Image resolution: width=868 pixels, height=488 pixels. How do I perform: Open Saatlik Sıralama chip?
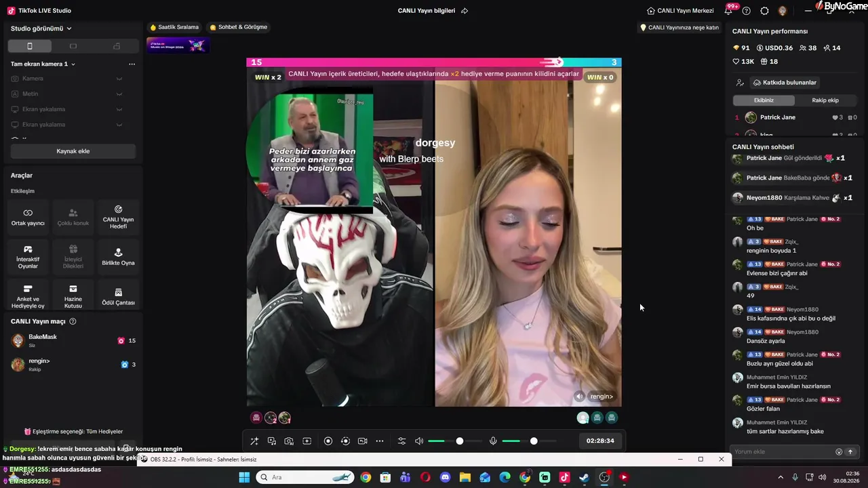(x=174, y=27)
